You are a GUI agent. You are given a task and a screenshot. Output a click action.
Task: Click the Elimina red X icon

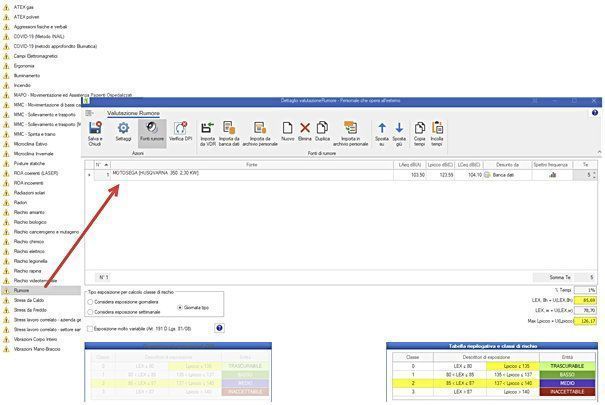[x=305, y=128]
